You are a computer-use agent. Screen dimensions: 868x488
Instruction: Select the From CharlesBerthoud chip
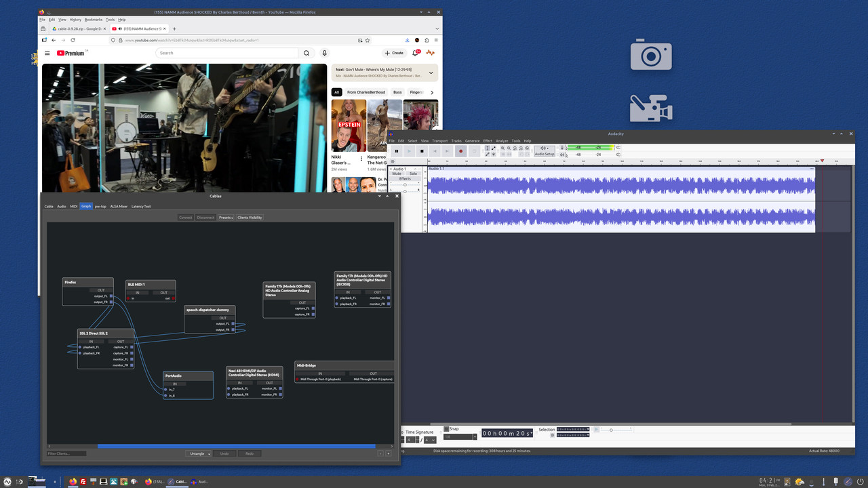[366, 92]
